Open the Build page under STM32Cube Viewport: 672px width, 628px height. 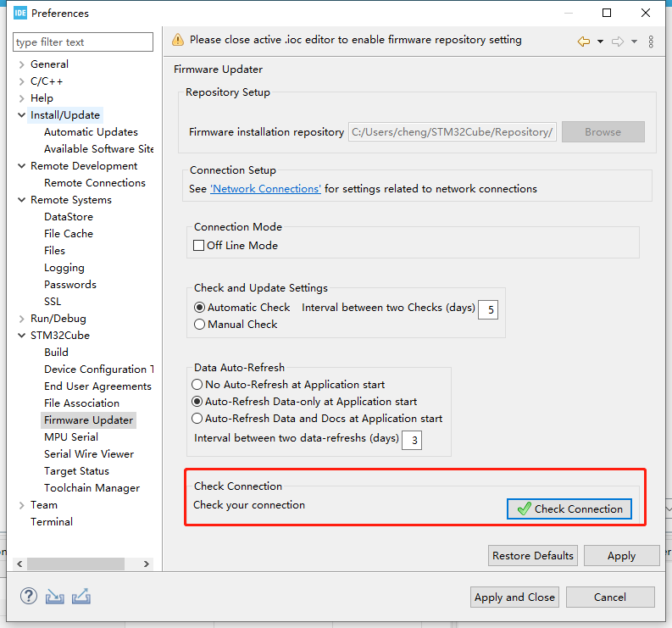(56, 353)
